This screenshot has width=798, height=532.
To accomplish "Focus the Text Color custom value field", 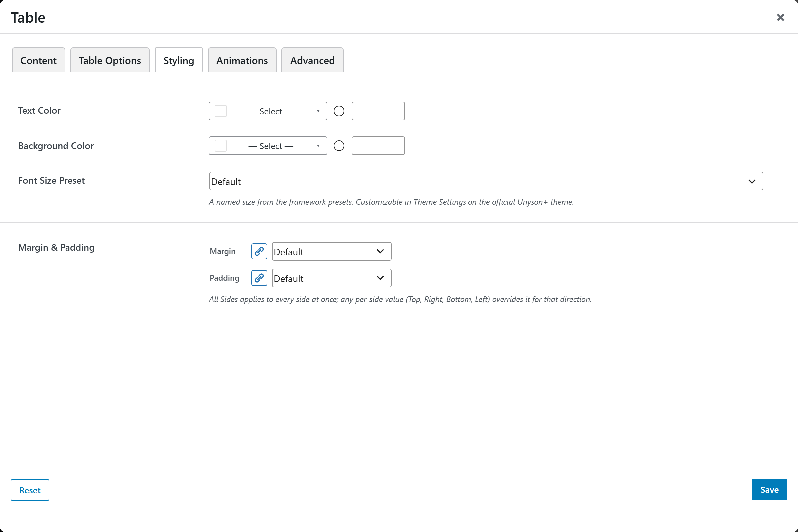I will (x=378, y=111).
